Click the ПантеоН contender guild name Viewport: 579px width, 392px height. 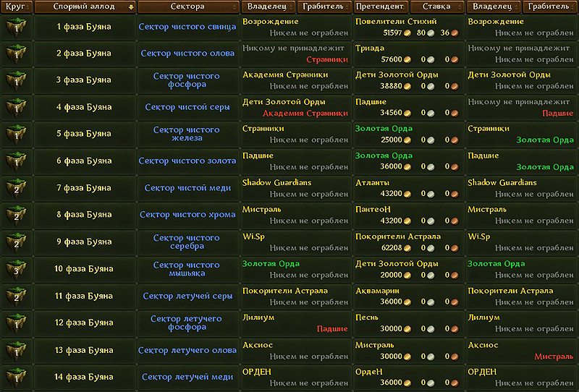pos(373,210)
